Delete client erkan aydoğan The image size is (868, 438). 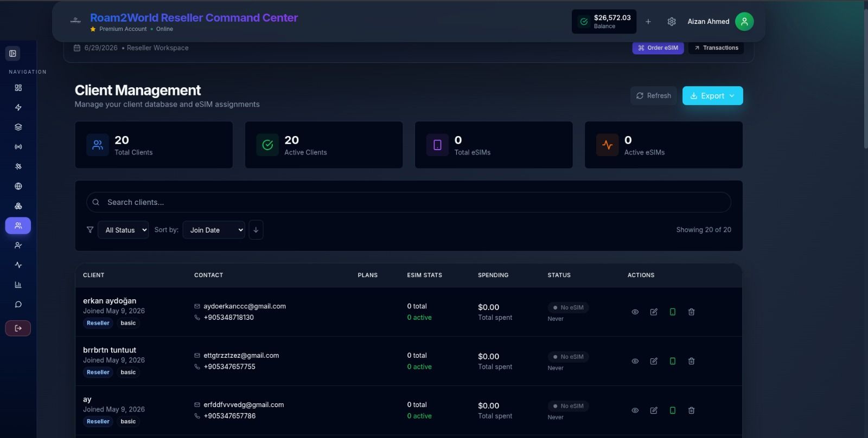691,312
